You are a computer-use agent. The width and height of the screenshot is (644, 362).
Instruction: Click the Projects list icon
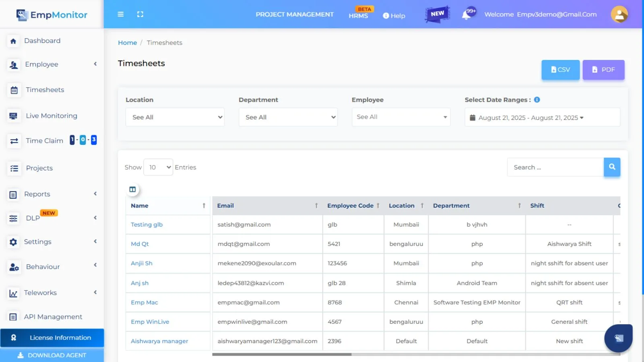[14, 169]
